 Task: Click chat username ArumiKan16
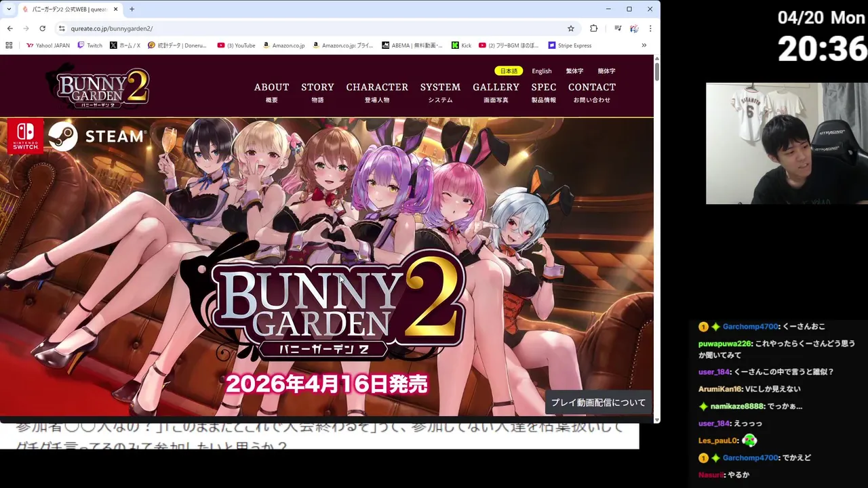(x=719, y=389)
